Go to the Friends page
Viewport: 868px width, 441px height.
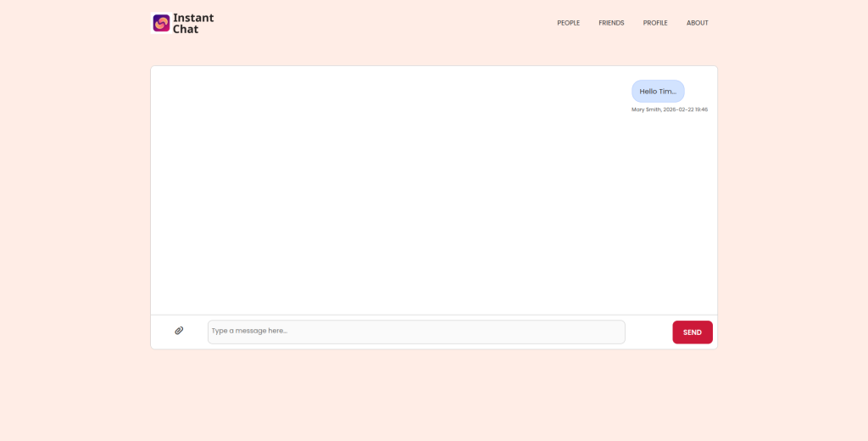pos(611,23)
